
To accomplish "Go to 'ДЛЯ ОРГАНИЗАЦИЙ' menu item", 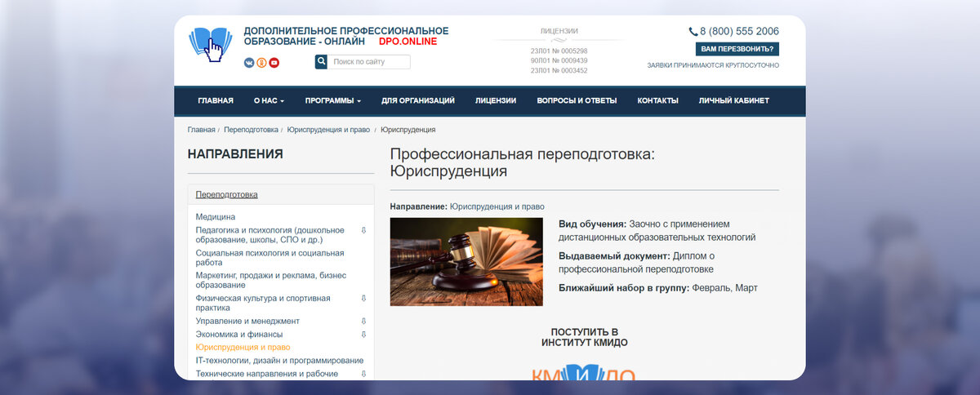I will (x=418, y=101).
